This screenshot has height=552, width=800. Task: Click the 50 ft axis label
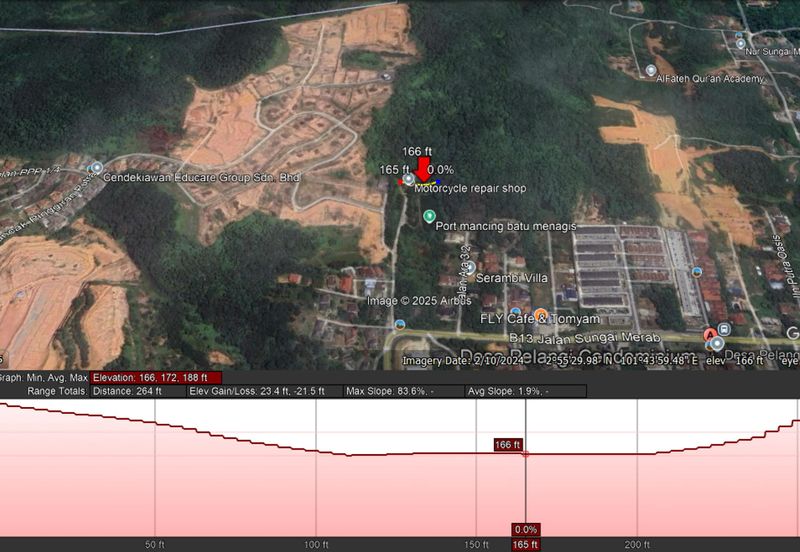click(155, 545)
